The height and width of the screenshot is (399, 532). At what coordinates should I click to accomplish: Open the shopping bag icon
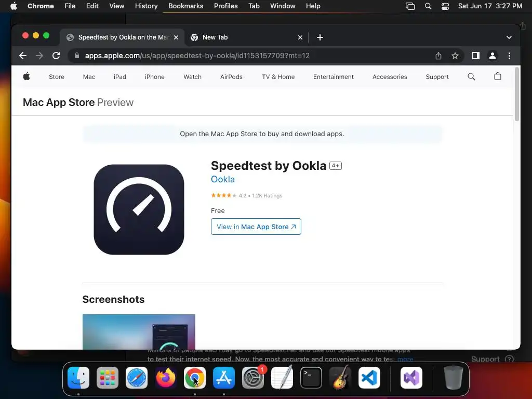coord(497,76)
